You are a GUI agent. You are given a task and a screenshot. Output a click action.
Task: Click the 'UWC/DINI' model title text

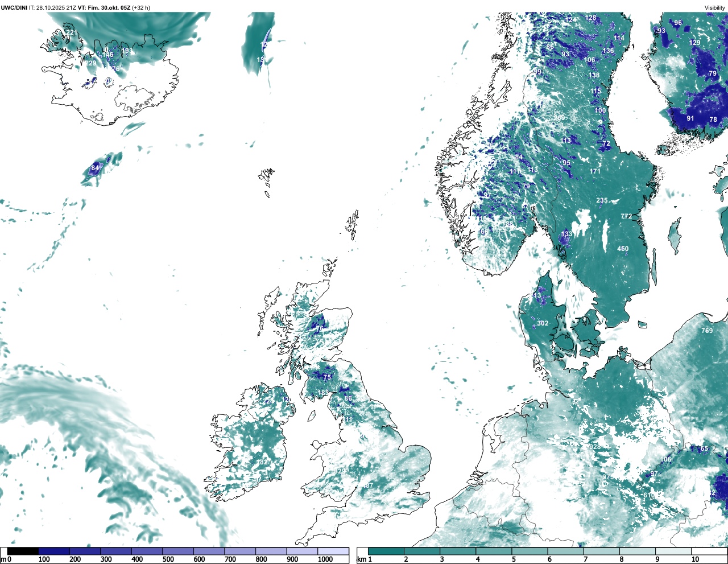(x=14, y=7)
